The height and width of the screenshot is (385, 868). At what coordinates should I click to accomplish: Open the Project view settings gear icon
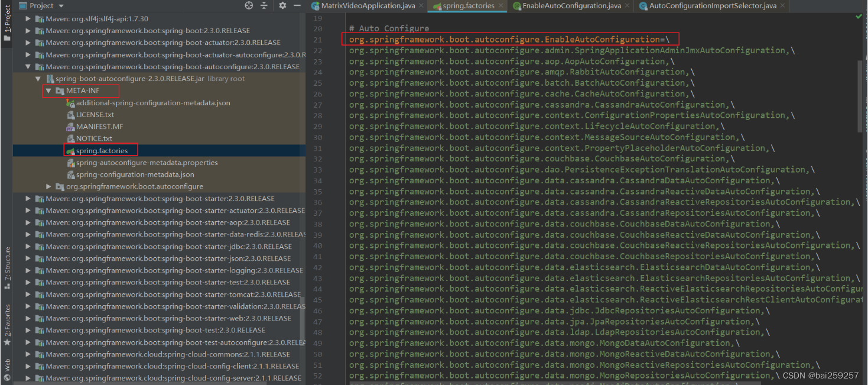coord(282,5)
